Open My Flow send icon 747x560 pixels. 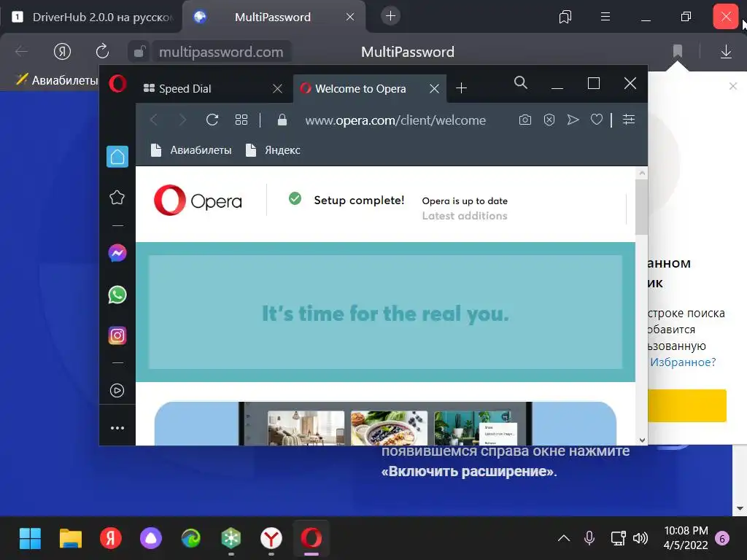[x=573, y=120]
